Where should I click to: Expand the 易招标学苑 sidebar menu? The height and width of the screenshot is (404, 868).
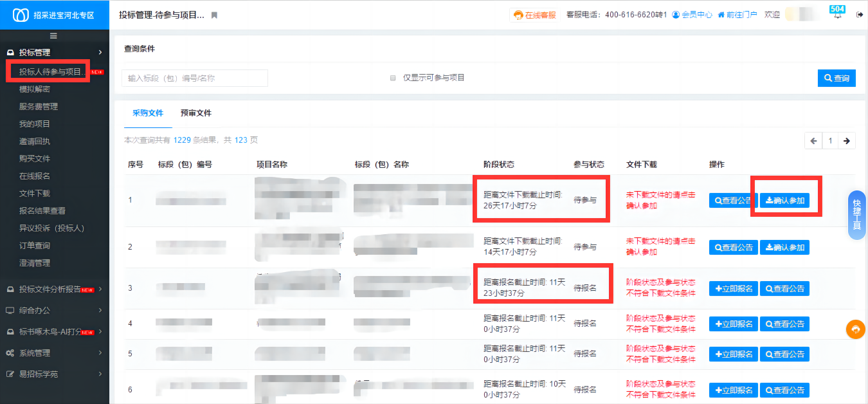[54, 374]
